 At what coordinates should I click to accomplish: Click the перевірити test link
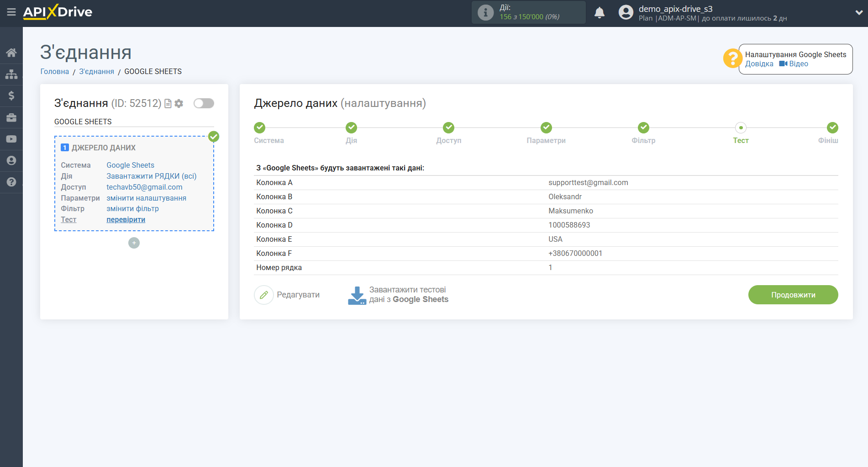(x=126, y=220)
